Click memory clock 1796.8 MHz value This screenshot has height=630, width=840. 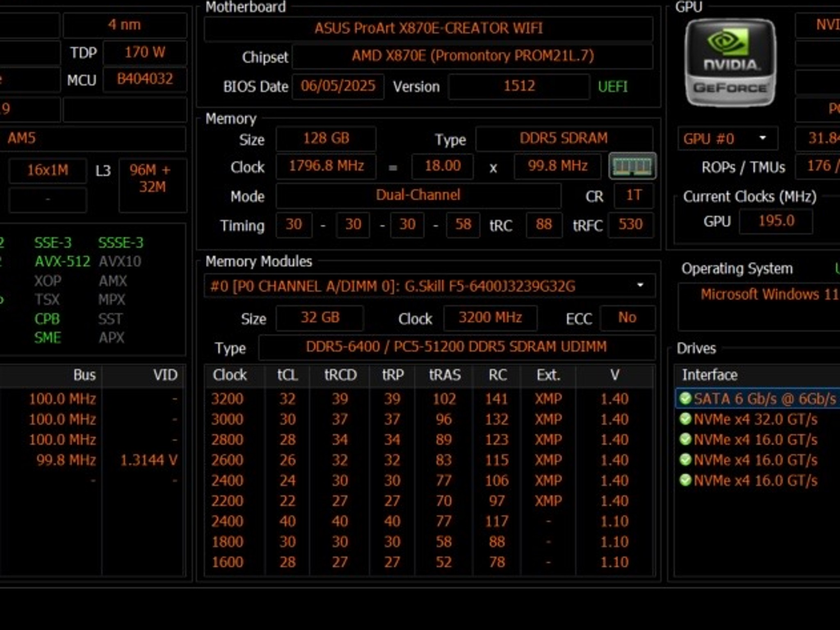point(326,166)
